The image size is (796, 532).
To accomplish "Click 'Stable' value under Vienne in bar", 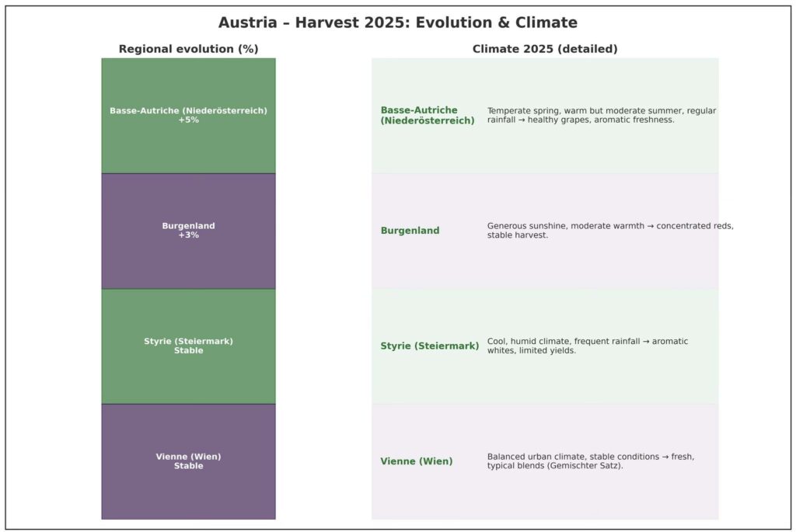I will (x=188, y=467).
